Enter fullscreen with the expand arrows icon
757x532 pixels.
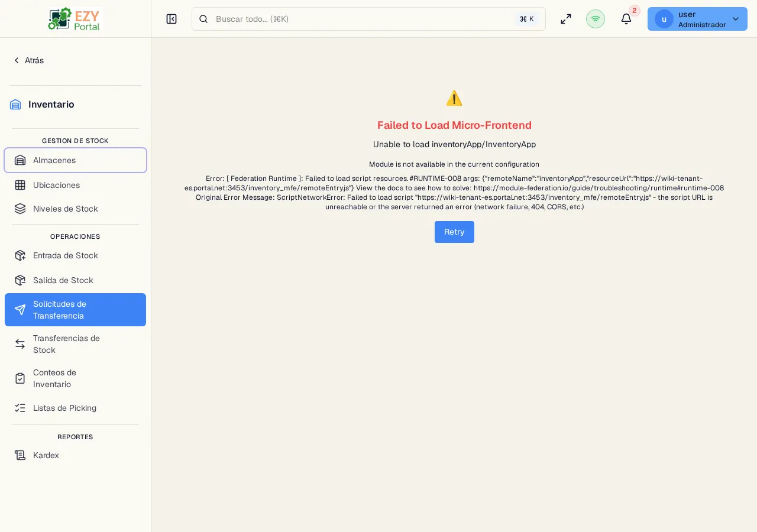(566, 19)
